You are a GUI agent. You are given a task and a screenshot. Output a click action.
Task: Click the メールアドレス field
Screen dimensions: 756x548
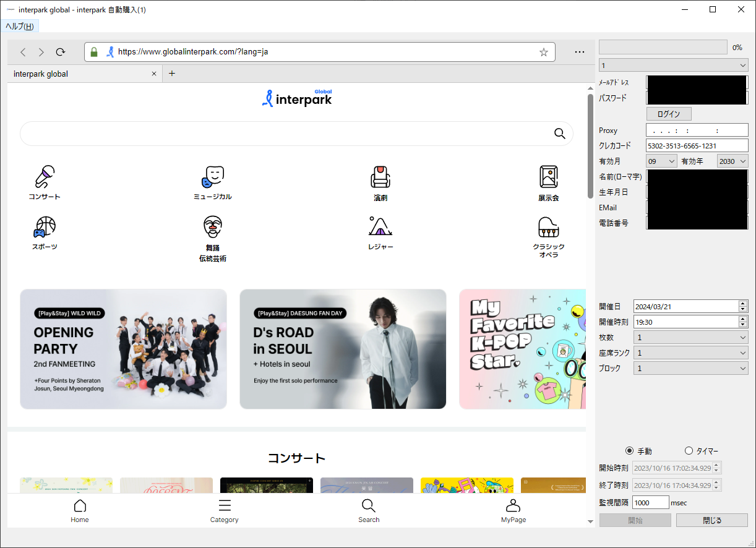click(697, 82)
